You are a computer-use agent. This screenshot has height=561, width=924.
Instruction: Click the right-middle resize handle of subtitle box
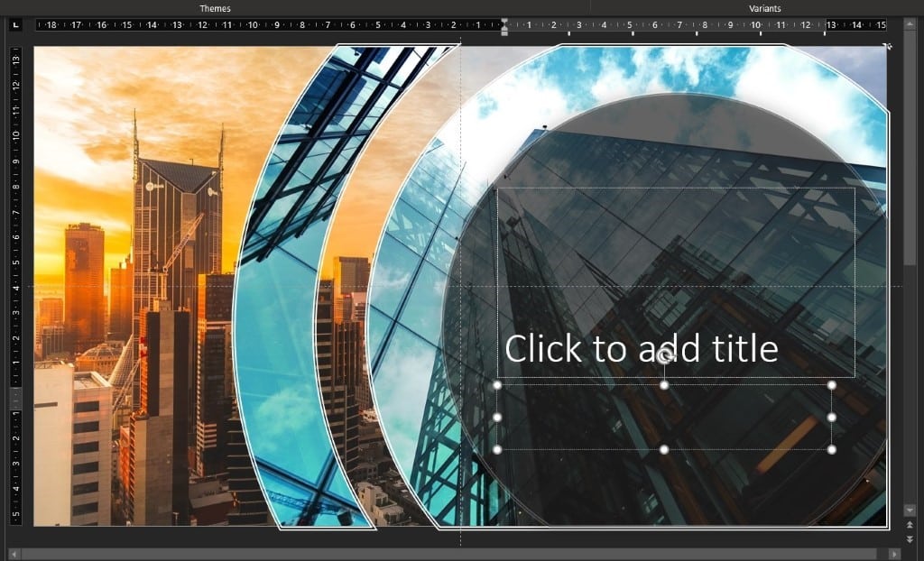[x=831, y=418]
